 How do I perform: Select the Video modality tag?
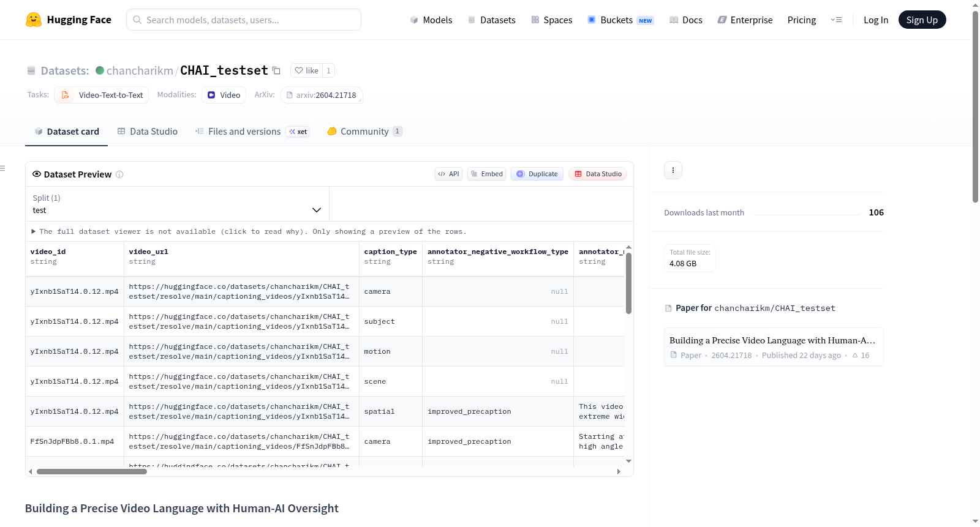pos(224,95)
